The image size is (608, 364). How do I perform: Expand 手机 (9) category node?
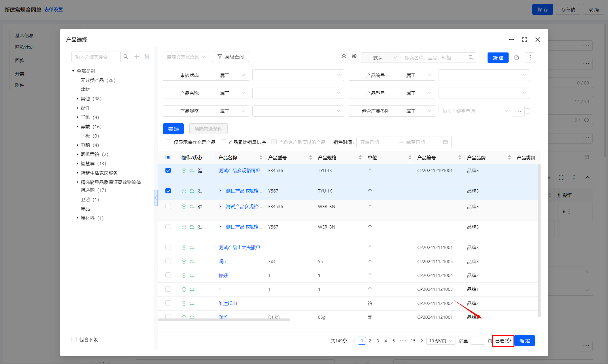tap(78, 117)
